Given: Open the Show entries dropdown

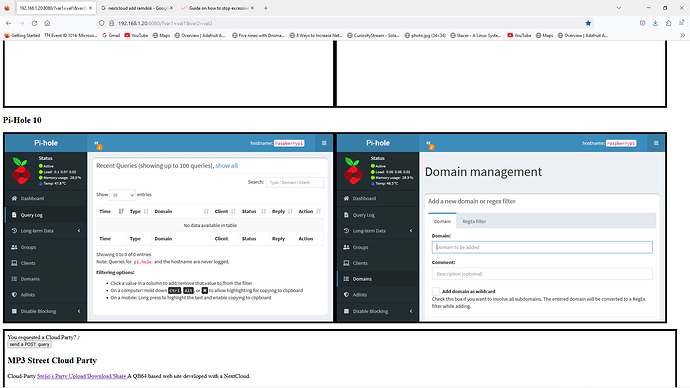Looking at the screenshot, I should tap(122, 195).
